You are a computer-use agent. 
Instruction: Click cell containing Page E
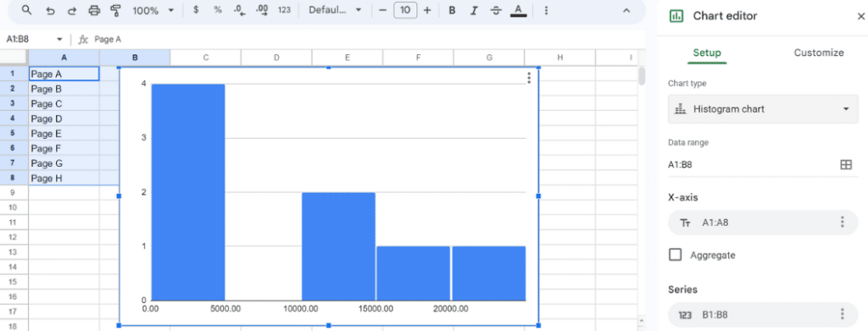[x=64, y=133]
